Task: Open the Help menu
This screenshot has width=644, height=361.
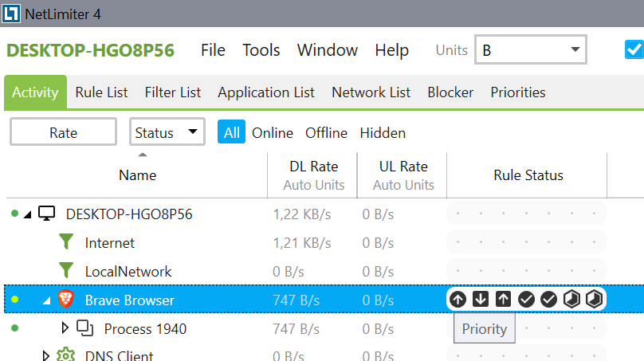Action: (x=392, y=50)
